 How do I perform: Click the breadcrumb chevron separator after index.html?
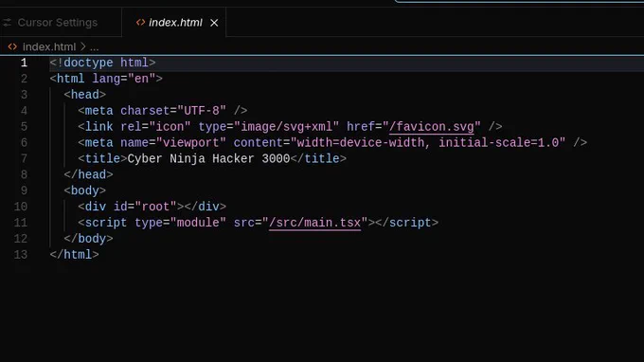click(x=82, y=46)
